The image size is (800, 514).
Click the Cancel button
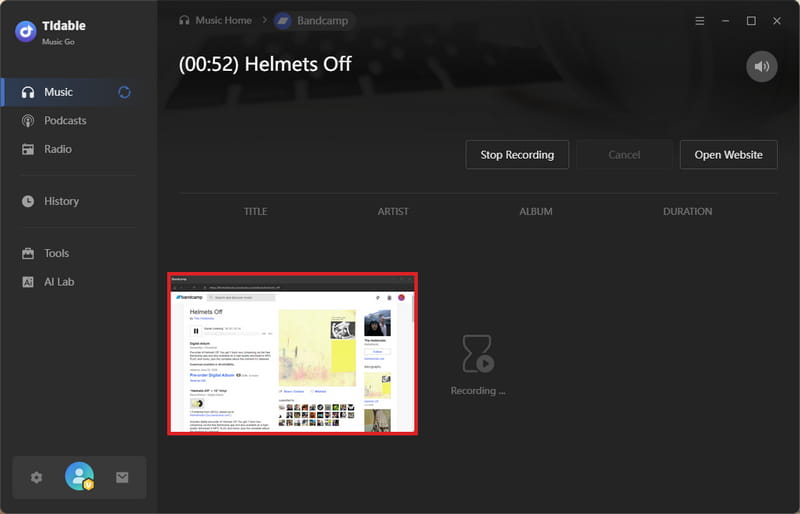(x=624, y=155)
